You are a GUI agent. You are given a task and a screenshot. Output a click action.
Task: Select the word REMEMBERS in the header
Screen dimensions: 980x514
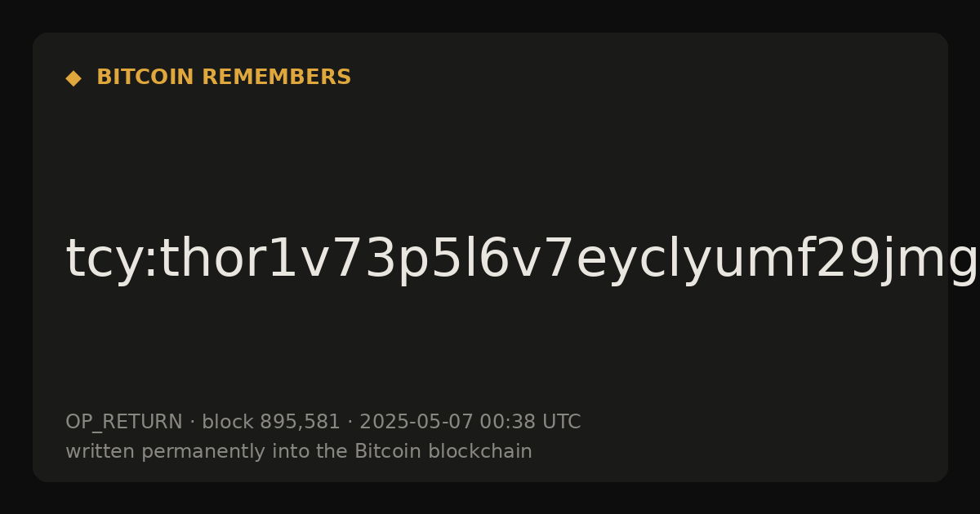click(276, 78)
